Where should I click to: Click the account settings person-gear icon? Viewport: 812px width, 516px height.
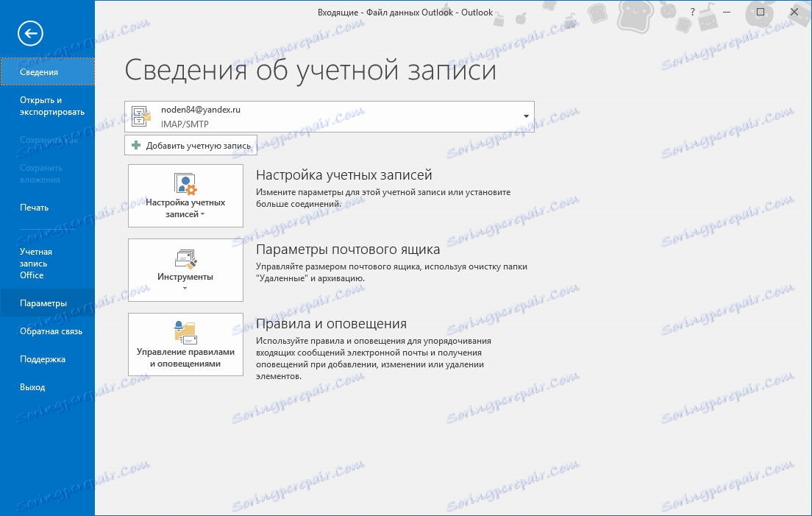(x=185, y=183)
